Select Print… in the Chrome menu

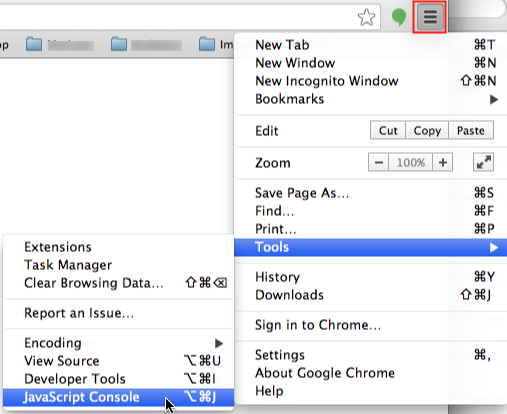pos(371,229)
